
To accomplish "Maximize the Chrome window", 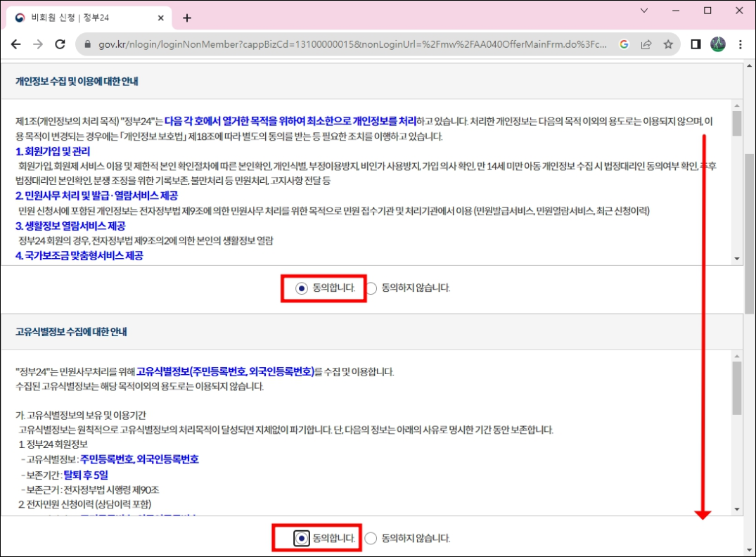I will point(707,10).
